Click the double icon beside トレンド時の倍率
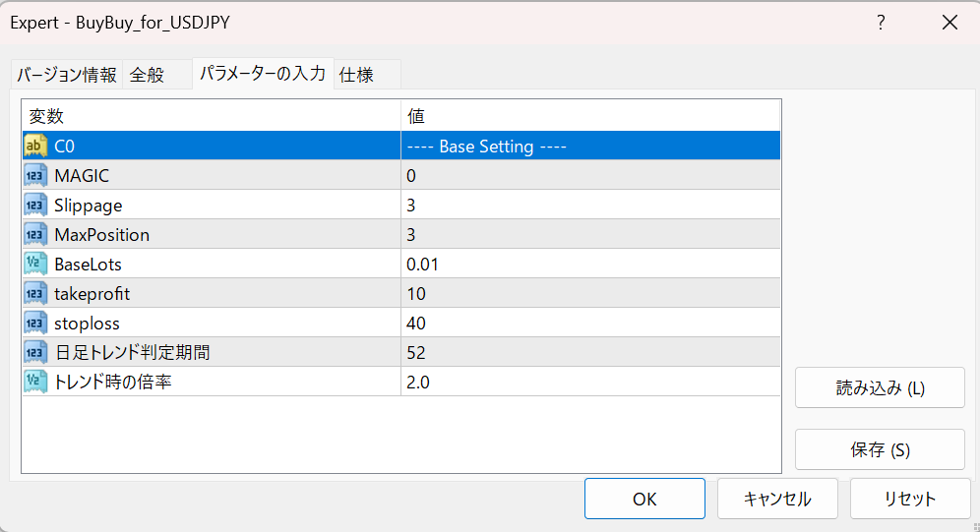The image size is (980, 532). tap(35, 383)
